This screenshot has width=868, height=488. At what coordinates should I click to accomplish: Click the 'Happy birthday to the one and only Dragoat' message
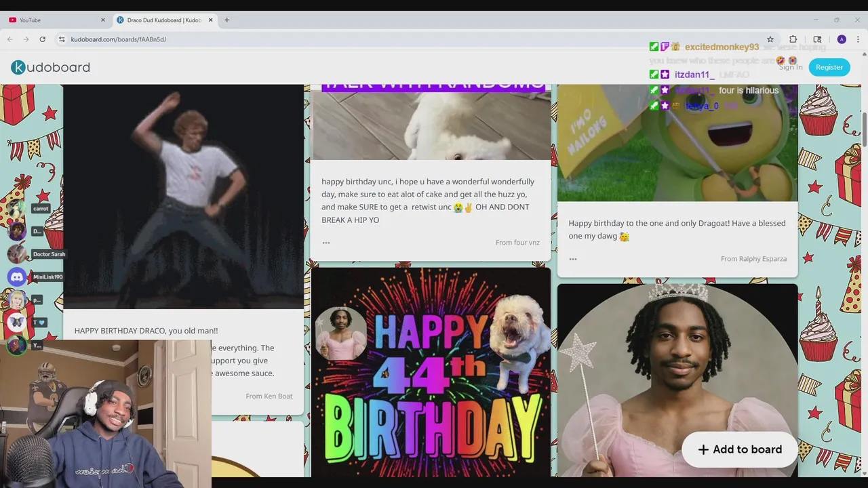tap(677, 230)
